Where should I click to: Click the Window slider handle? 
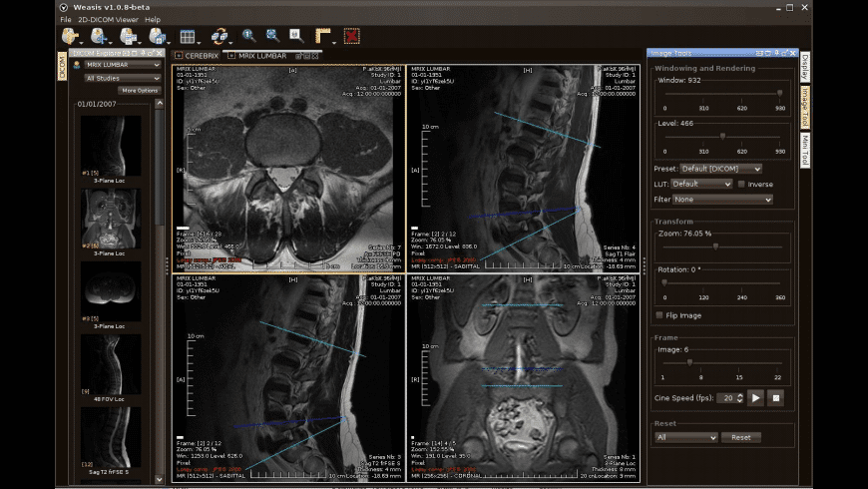coord(779,93)
